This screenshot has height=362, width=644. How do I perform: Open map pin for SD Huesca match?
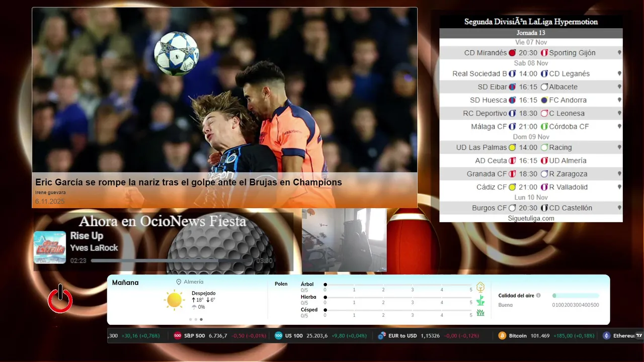coord(619,100)
